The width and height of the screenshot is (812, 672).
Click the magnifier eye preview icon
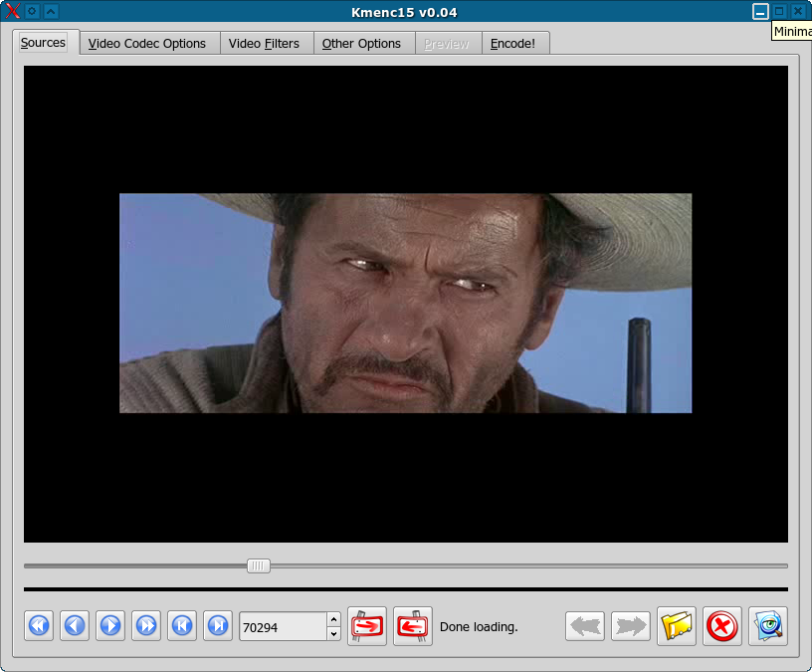[x=768, y=626]
